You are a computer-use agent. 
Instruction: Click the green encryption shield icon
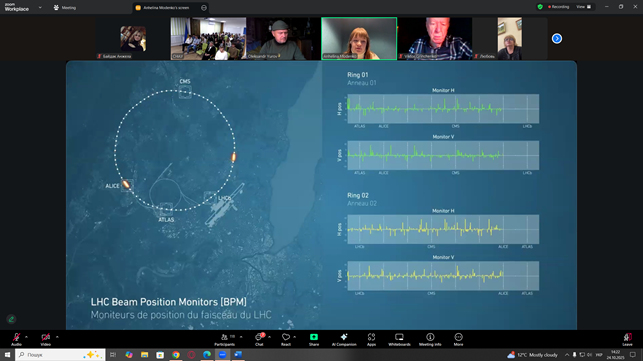[540, 7]
